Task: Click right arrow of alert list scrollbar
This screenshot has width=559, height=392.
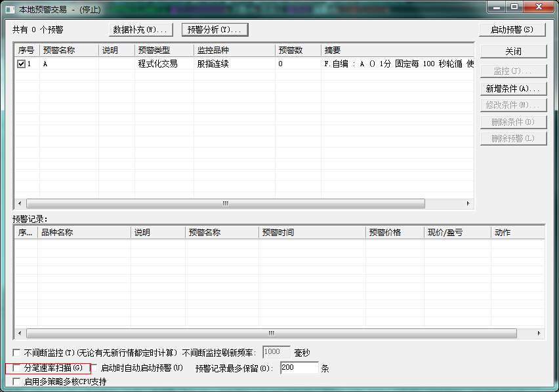Action: pos(468,203)
